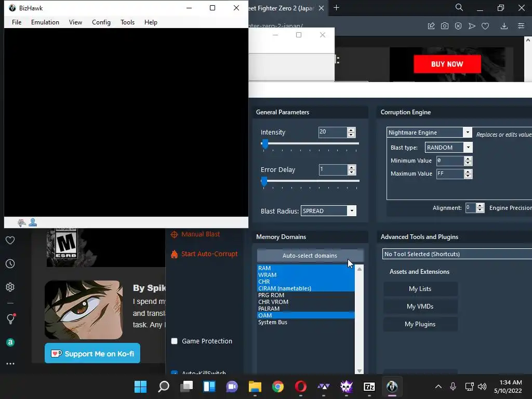Click the Intensity slider handle
The image size is (532, 399).
265,144
